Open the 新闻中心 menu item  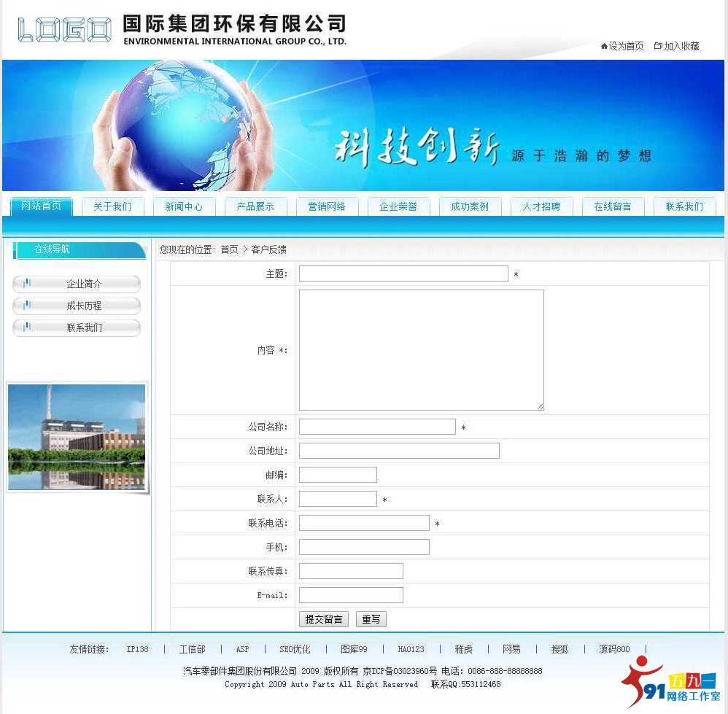[184, 206]
